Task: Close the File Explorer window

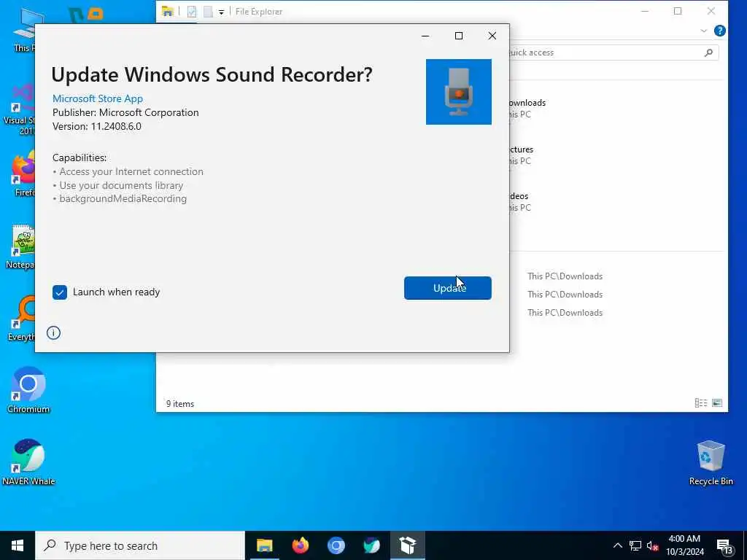Action: (x=711, y=11)
